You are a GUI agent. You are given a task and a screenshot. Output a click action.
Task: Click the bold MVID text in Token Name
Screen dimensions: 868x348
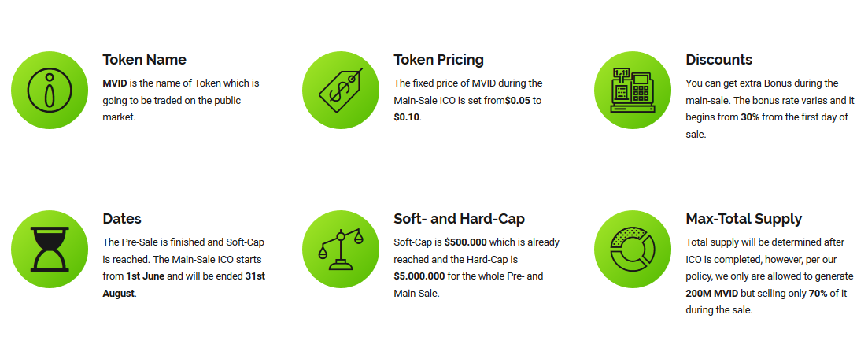(115, 83)
